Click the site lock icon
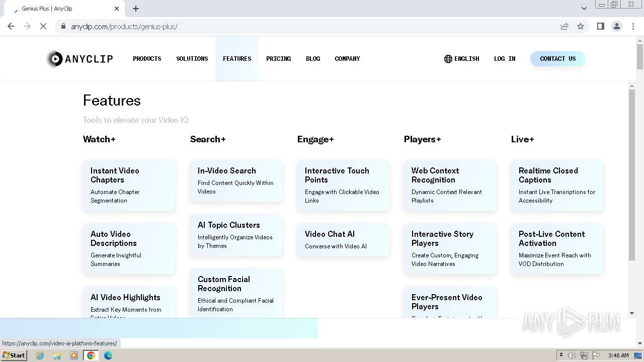 pos(63,26)
